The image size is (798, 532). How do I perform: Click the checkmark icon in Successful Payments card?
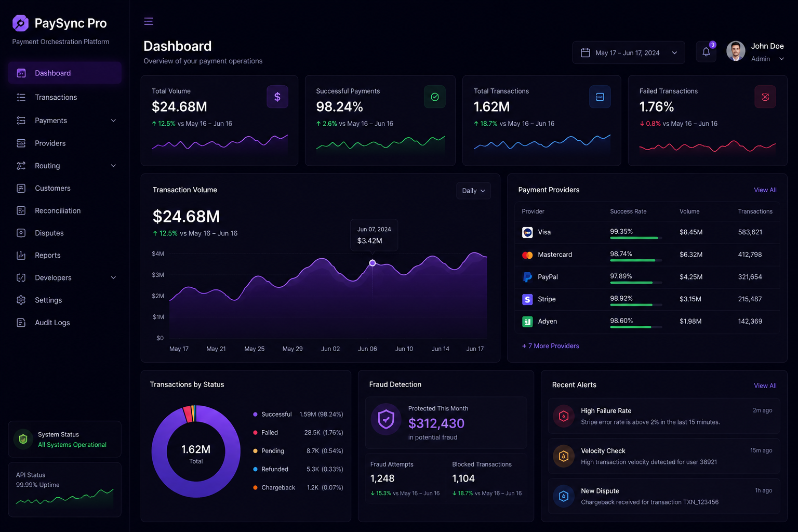coord(435,97)
